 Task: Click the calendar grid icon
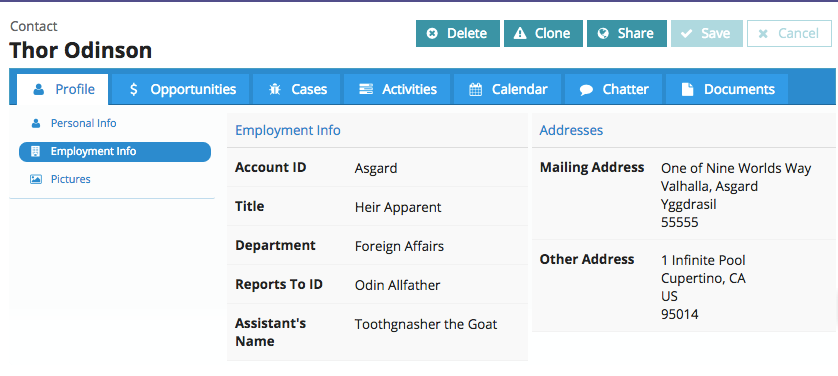[x=476, y=90]
